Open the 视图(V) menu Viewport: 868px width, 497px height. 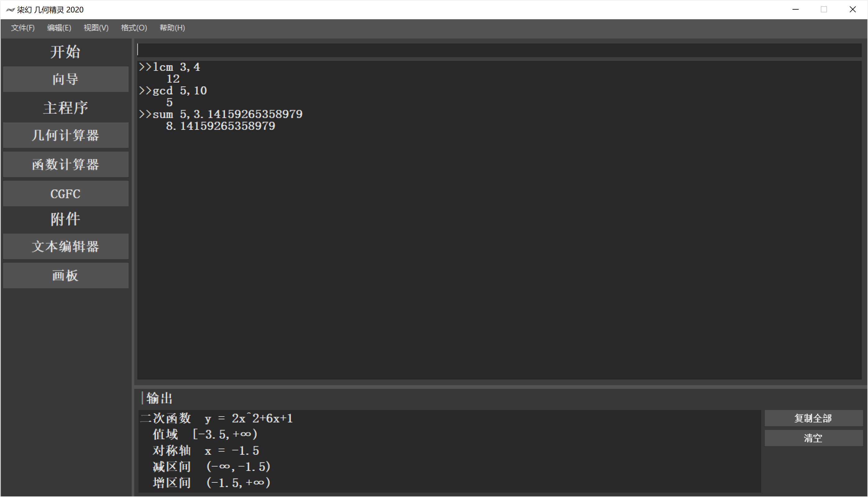pyautogui.click(x=96, y=28)
